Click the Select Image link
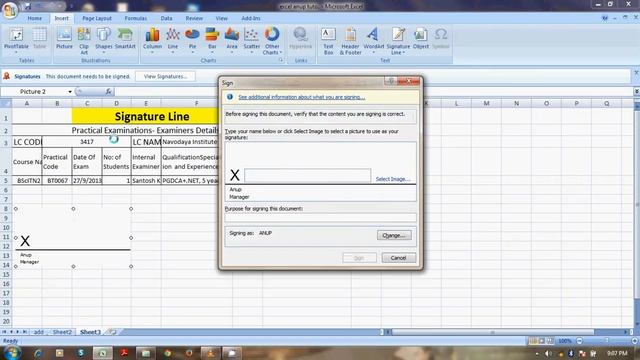This screenshot has width=640, height=360. pyautogui.click(x=393, y=179)
